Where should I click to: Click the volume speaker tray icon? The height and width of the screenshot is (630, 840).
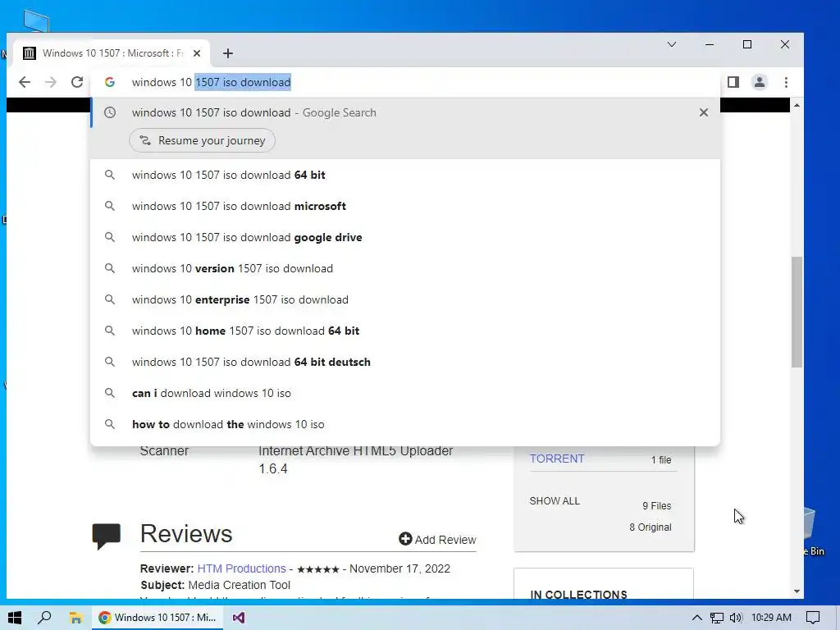coord(736,618)
